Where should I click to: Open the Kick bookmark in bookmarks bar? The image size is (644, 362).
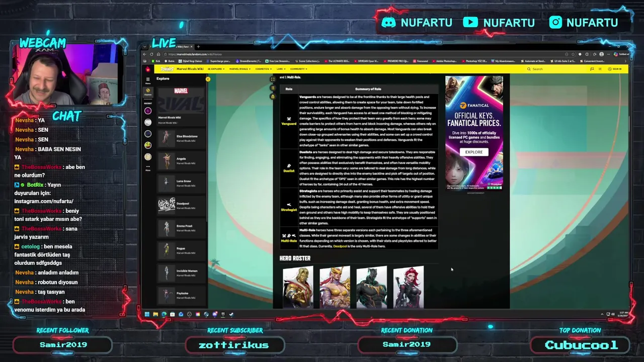pyautogui.click(x=156, y=61)
